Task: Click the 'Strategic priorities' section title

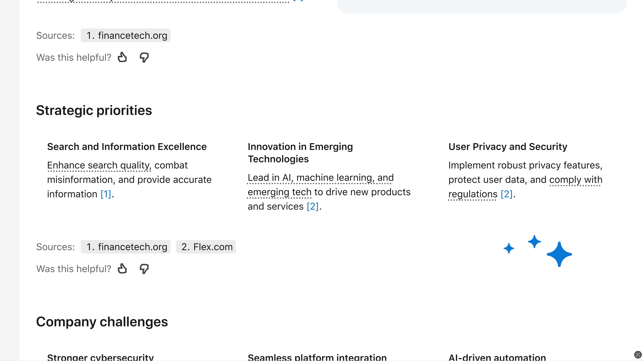Action: 94,110
